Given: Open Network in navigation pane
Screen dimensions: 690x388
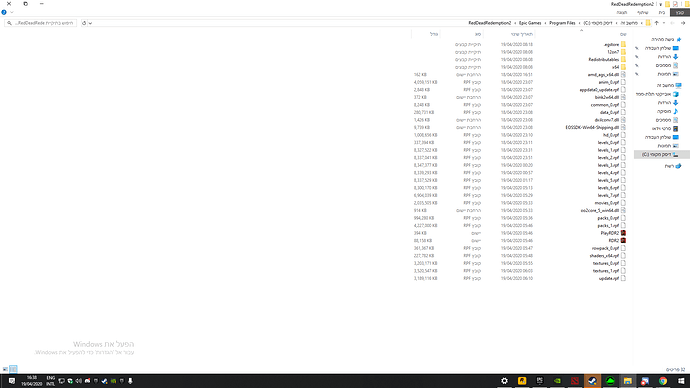Looking at the screenshot, I should click(x=673, y=166).
